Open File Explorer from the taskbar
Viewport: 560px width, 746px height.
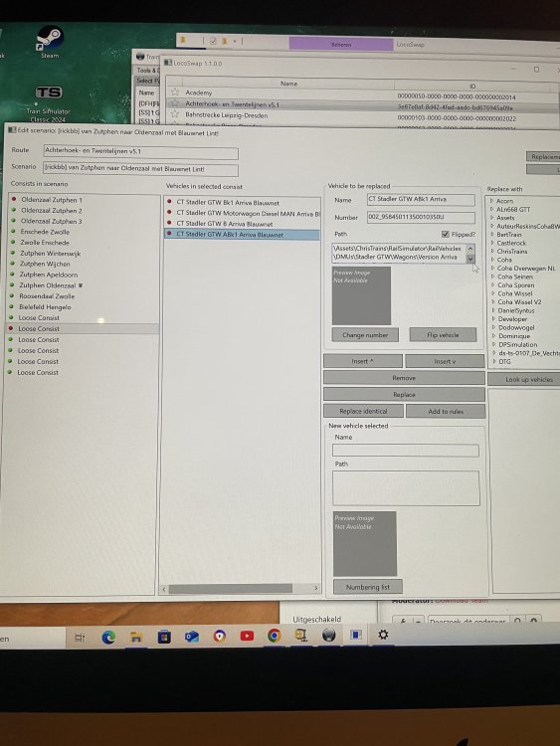click(x=136, y=637)
